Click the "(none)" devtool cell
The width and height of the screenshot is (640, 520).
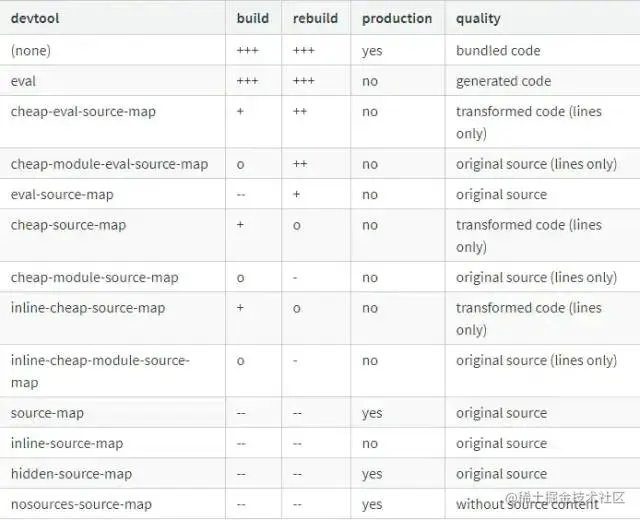30,50
